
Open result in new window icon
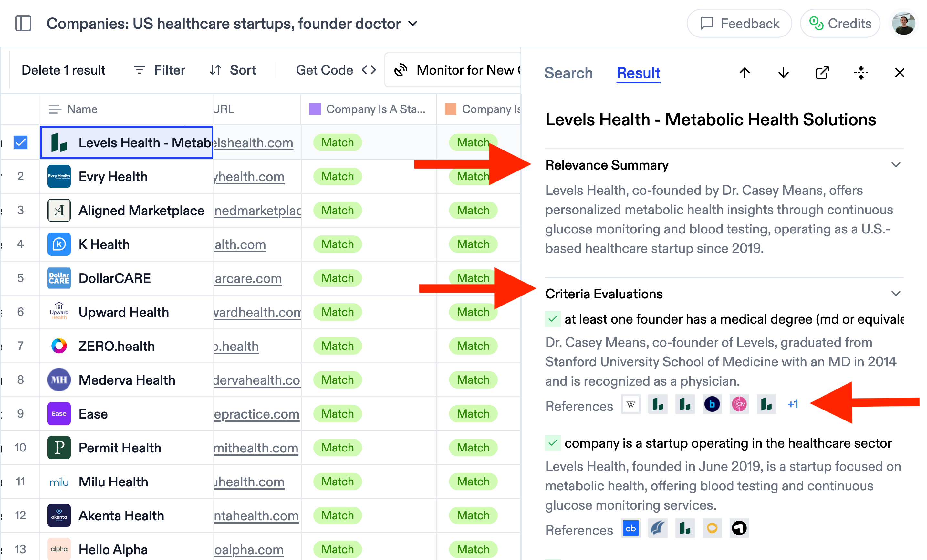pyautogui.click(x=822, y=73)
